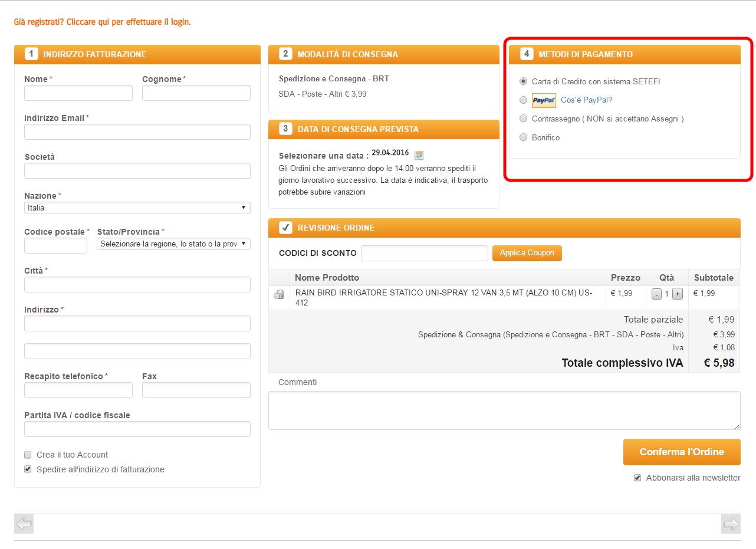Click the PayPal logo icon

[x=544, y=100]
